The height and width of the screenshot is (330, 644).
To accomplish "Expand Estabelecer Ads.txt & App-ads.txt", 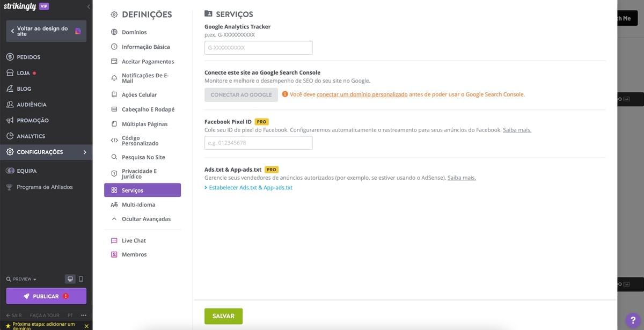I will [x=249, y=187].
